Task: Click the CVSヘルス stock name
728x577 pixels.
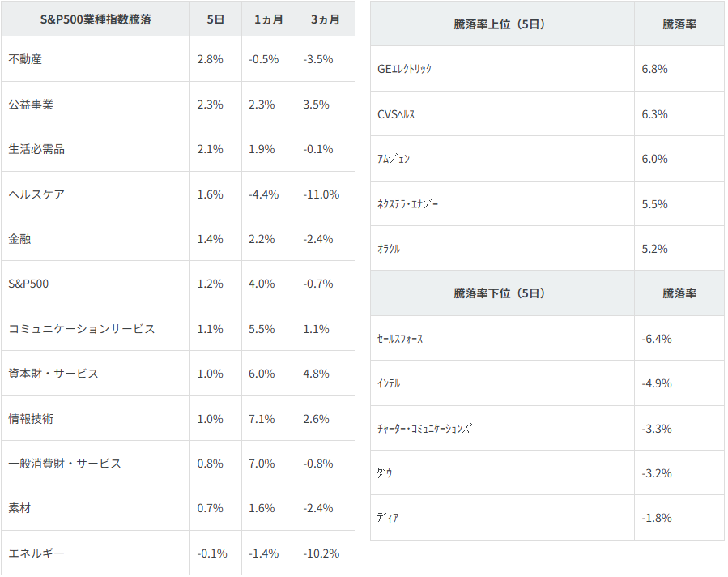Action: click(397, 114)
